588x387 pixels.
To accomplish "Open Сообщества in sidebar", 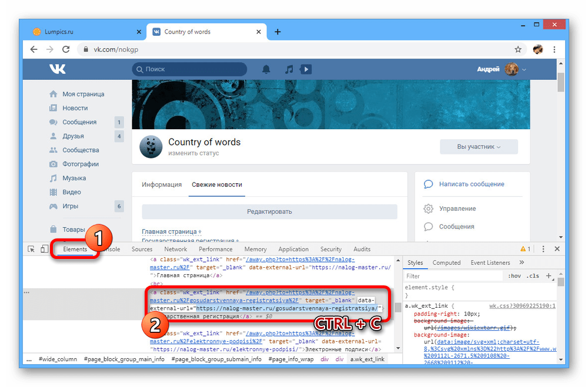I will [81, 150].
